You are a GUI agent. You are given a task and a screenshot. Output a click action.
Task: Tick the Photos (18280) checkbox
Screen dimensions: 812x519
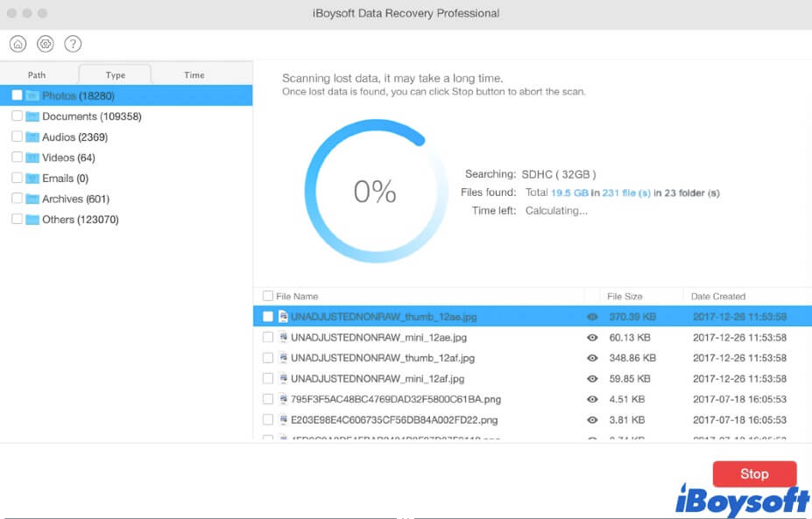(18, 95)
